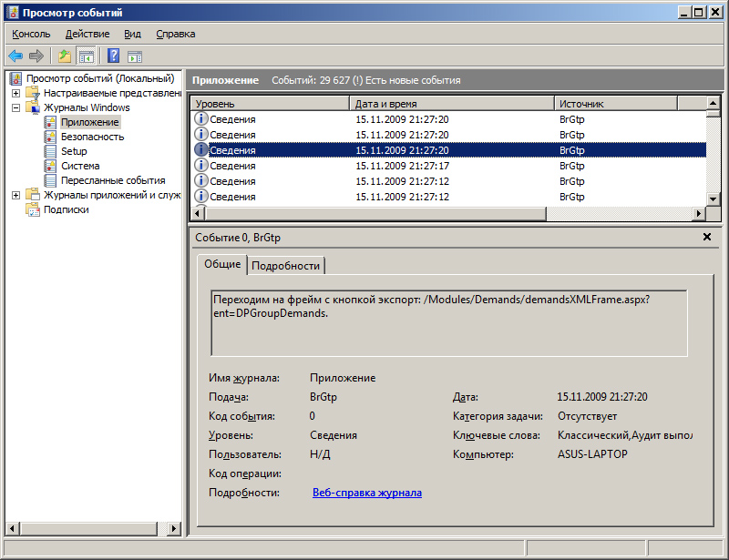The height and width of the screenshot is (560, 729).
Task: Click the event list scroll down arrow
Action: (714, 199)
